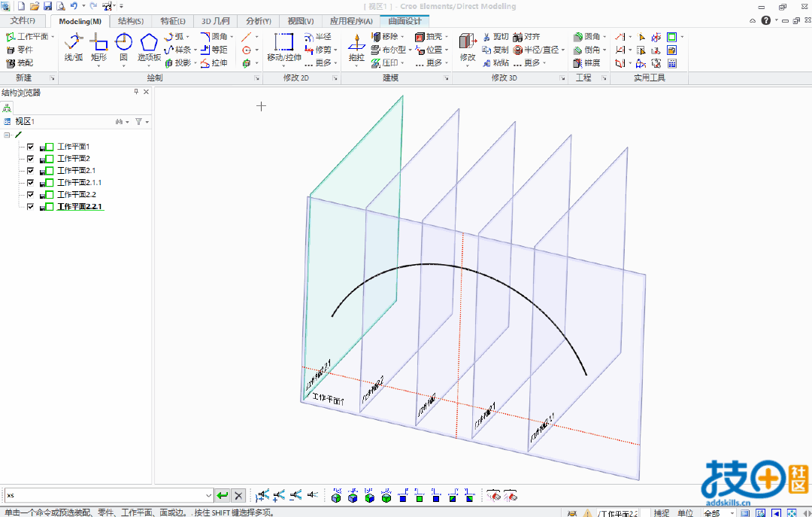Click the 抽壳 shell tool

(429, 37)
